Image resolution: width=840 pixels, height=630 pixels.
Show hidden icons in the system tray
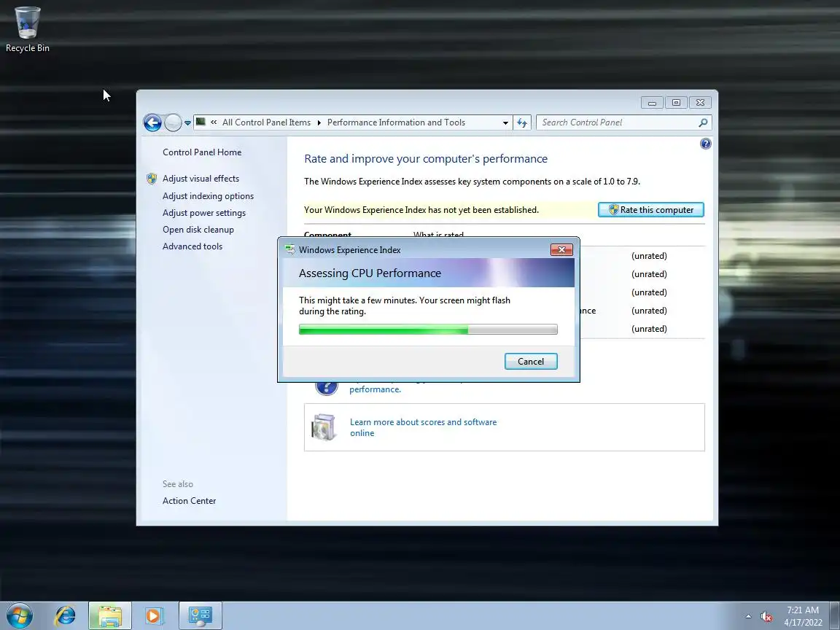(748, 617)
